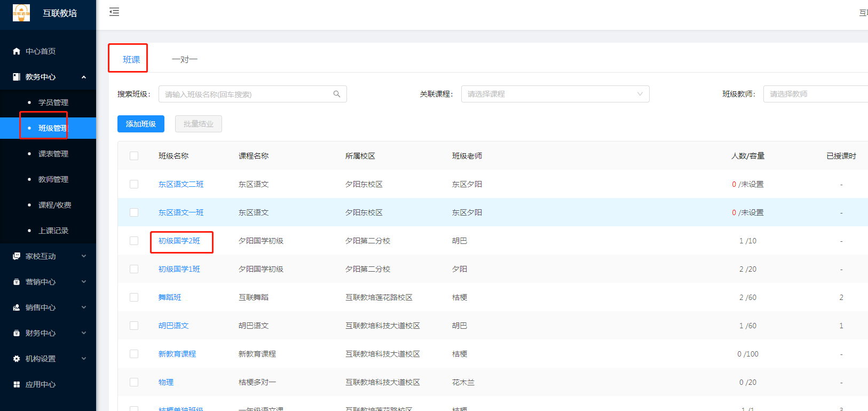Screen dimensions: 868x411
Task: Click the icon beside 营销中心
Action: (17, 282)
